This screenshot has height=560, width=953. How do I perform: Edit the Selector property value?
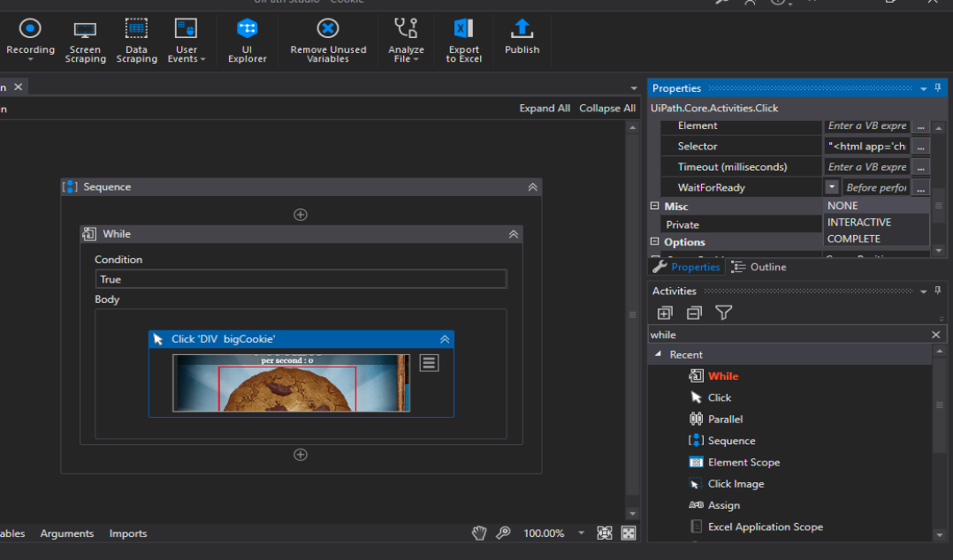(866, 147)
